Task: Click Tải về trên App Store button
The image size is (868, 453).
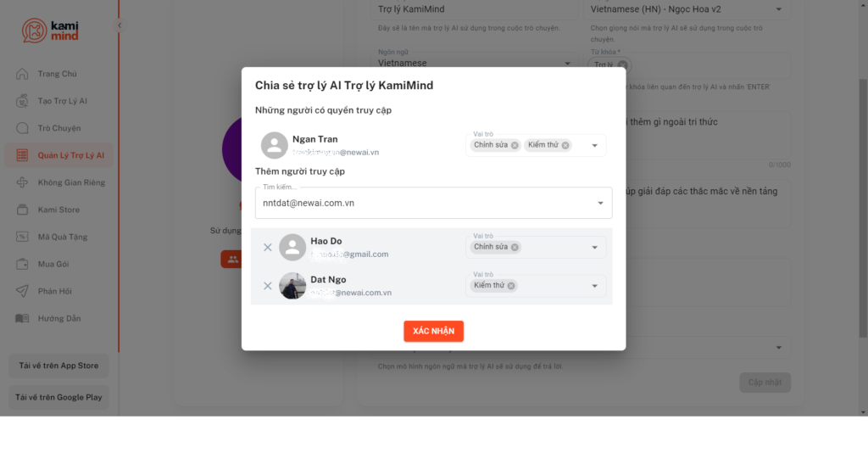Action: (58, 366)
